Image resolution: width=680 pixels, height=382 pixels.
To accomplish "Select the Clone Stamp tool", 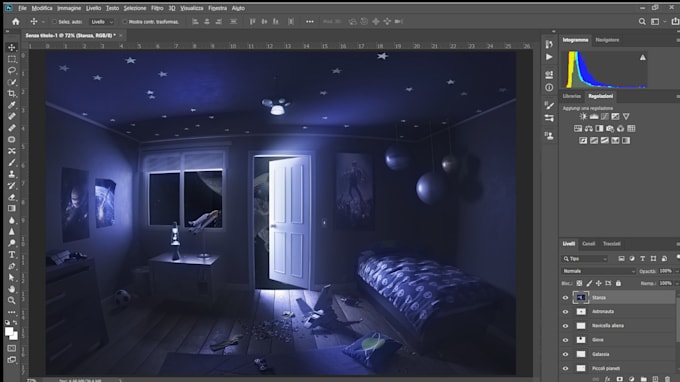I will tap(12, 174).
